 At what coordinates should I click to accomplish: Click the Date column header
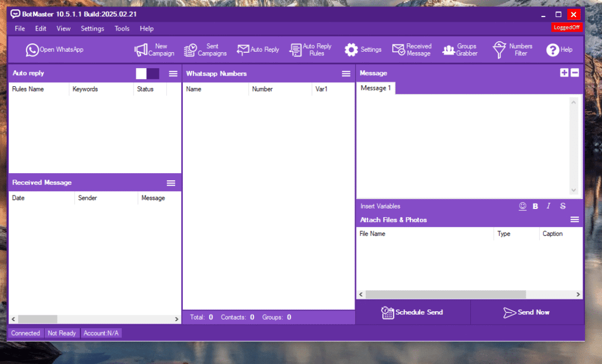click(x=42, y=198)
